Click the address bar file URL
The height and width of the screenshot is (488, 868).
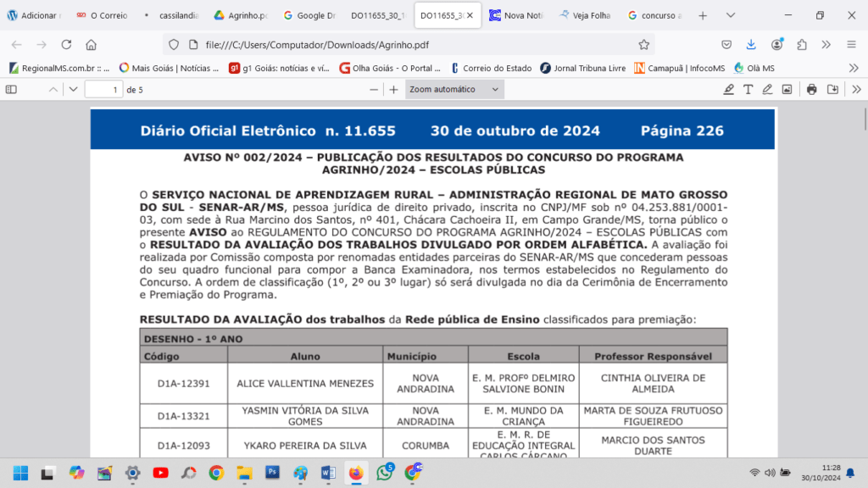point(317,45)
